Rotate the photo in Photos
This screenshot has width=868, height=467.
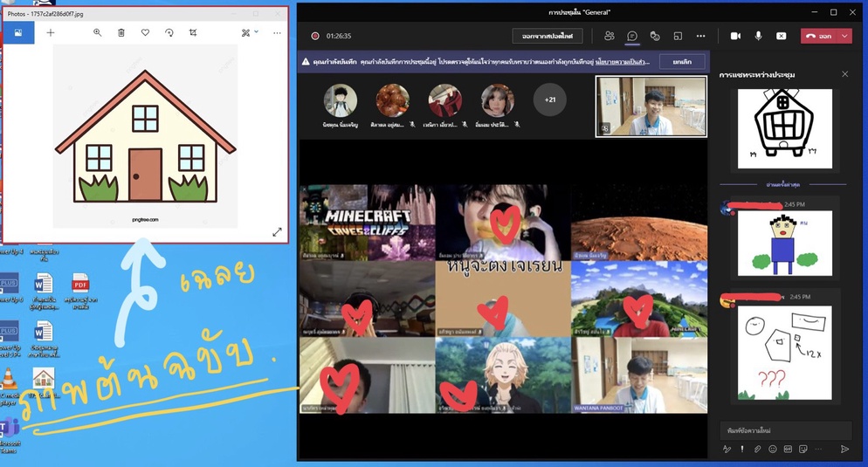[x=169, y=33]
